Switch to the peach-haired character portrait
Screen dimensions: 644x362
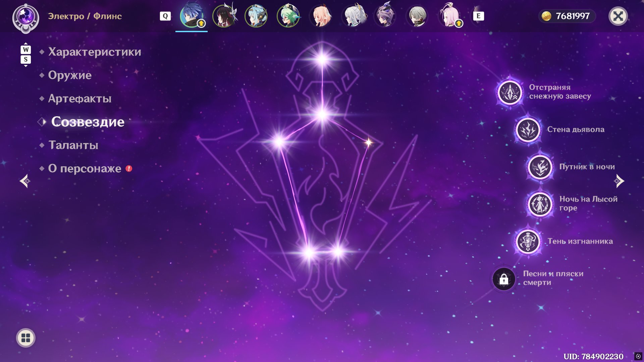pyautogui.click(x=321, y=16)
